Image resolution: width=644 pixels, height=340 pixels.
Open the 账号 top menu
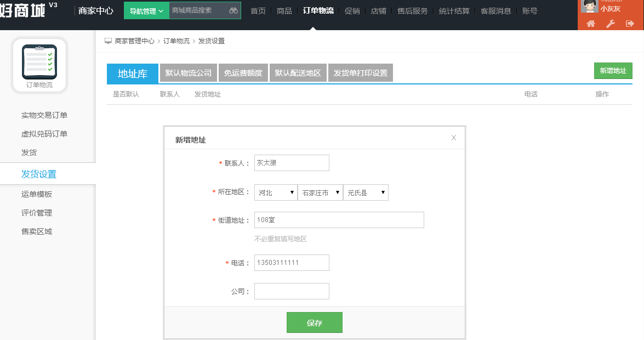529,10
